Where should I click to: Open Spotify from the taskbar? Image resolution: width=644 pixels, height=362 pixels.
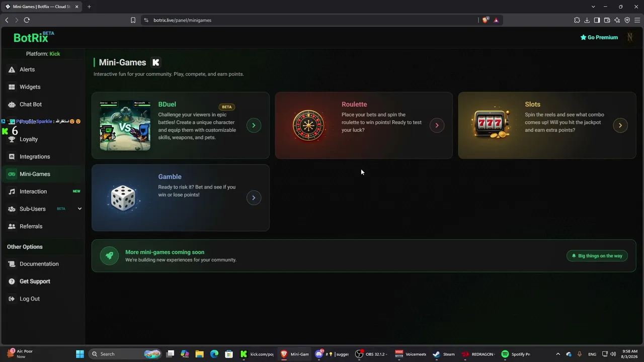pyautogui.click(x=516, y=354)
